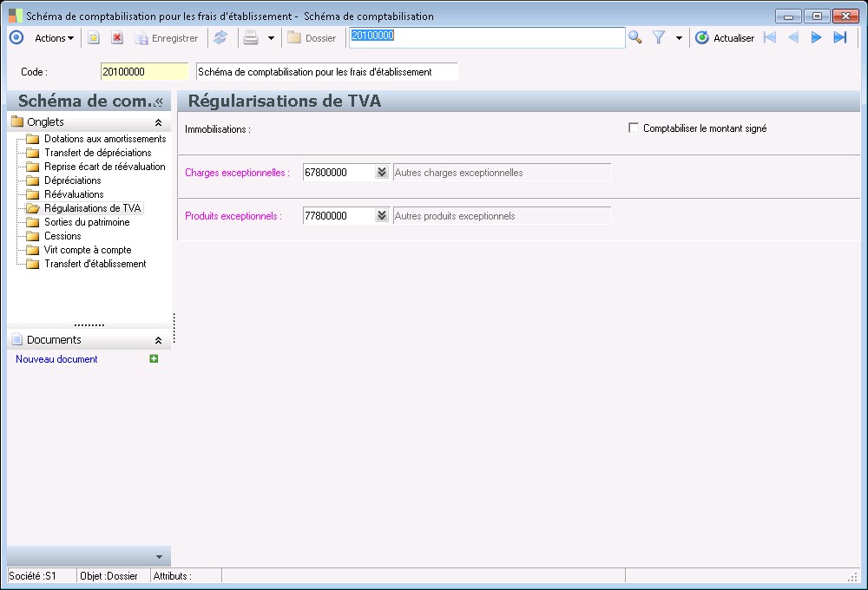
Task: Click Autres charges exceptionnelles label field
Action: pyautogui.click(x=502, y=172)
